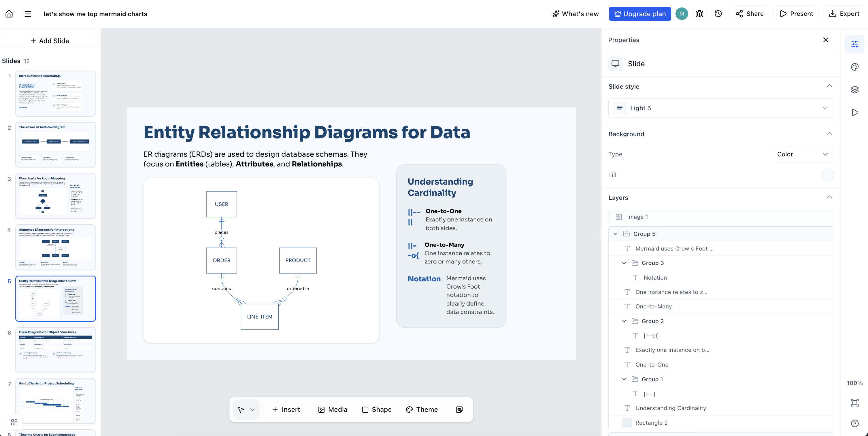Open version history clock icon
Viewport: 868px width, 436px height.
click(x=718, y=14)
